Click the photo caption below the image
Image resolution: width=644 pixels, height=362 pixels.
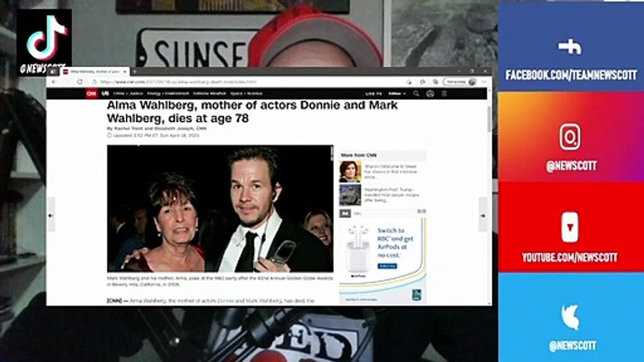(x=219, y=281)
